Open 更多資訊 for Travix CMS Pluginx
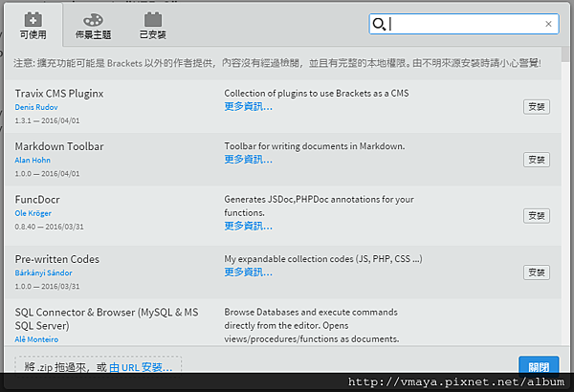This screenshot has width=574, height=392. coord(248,107)
